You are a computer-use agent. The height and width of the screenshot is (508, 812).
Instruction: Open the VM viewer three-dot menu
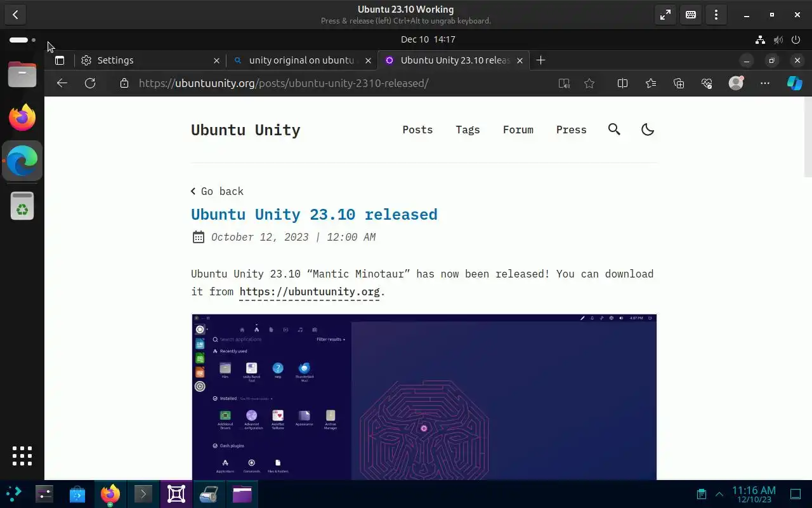pos(716,15)
